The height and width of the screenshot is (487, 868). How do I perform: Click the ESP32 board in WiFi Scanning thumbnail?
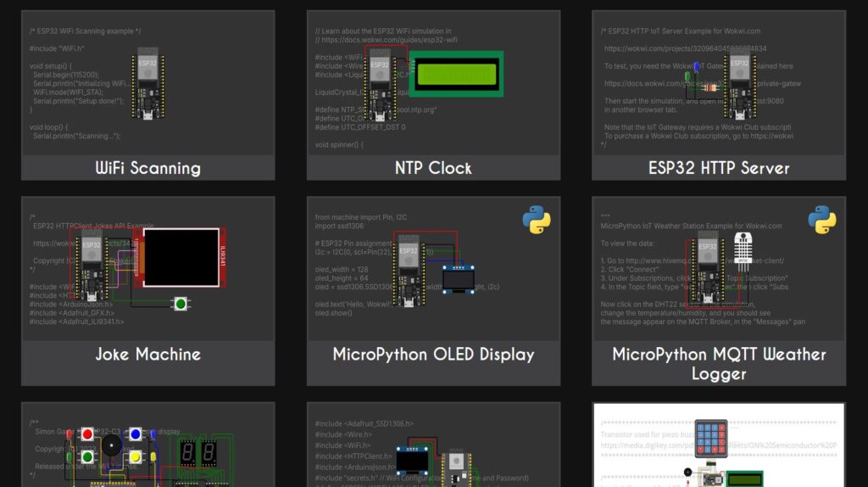tap(147, 83)
